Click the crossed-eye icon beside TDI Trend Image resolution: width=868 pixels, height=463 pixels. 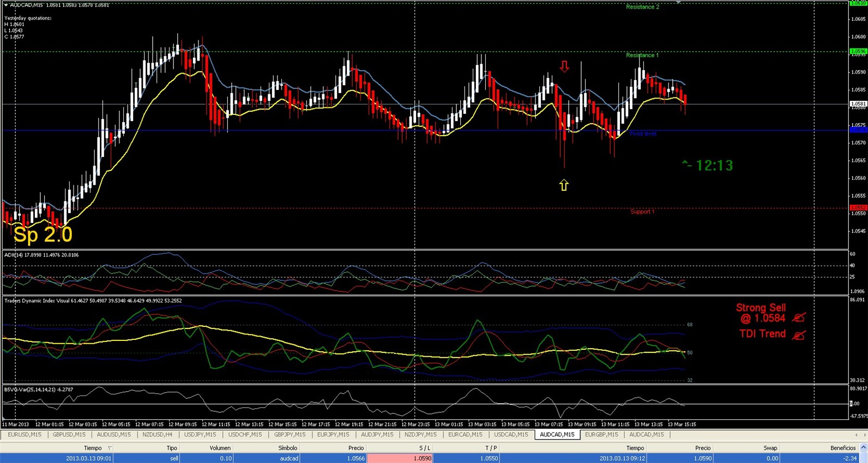(x=799, y=335)
